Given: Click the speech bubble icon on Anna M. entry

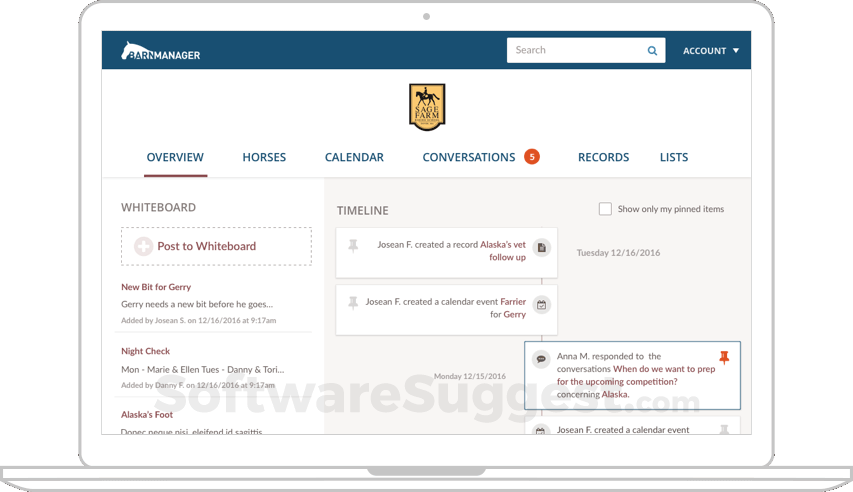Looking at the screenshot, I should tap(541, 359).
